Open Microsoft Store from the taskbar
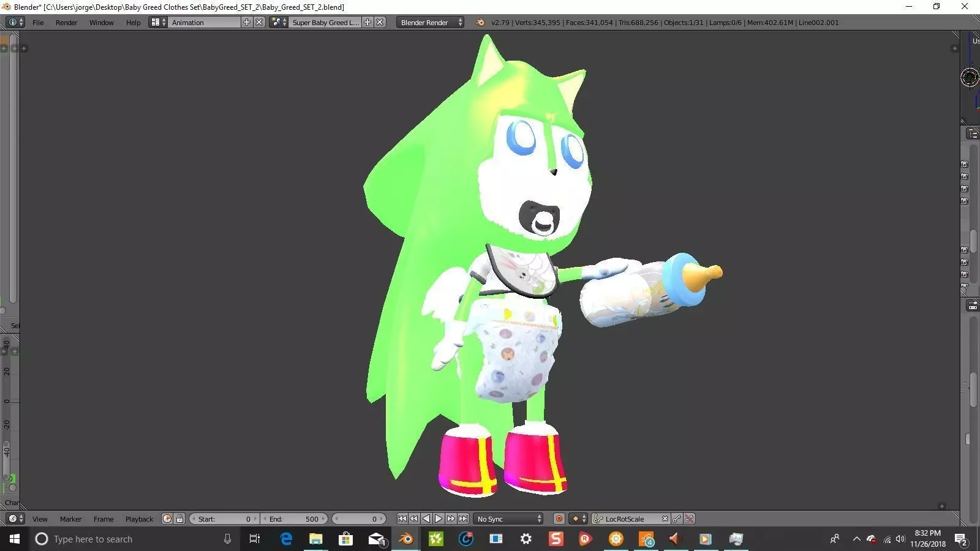The image size is (980, 551). pos(345,539)
